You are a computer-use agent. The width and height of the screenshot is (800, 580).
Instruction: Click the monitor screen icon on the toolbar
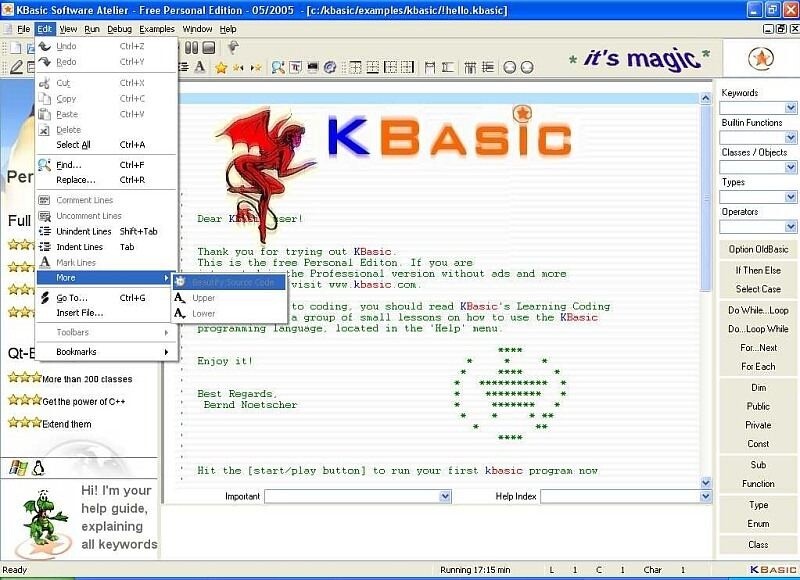point(312,68)
